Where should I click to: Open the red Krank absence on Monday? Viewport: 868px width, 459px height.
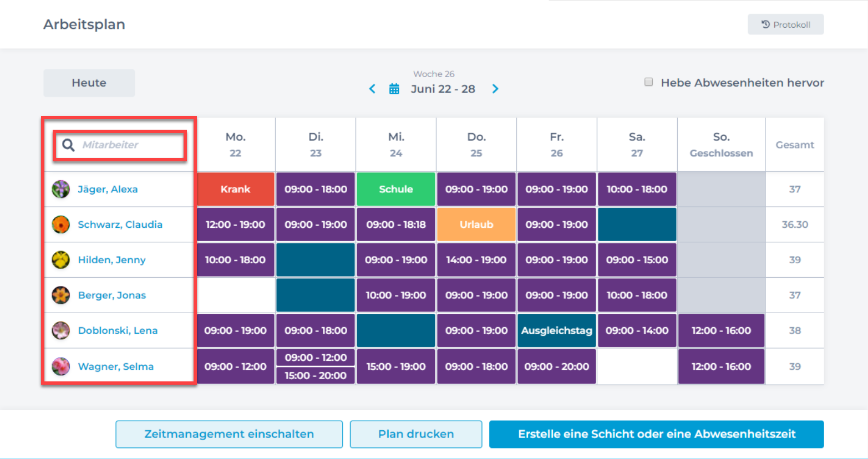tap(236, 190)
